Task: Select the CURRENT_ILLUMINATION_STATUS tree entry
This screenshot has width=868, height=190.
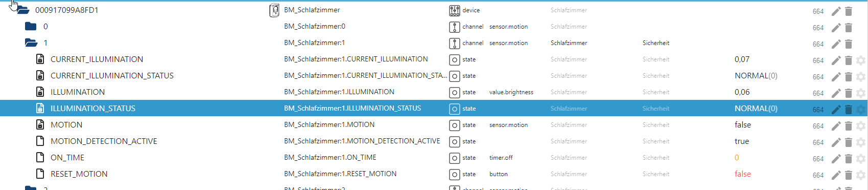Action: pos(112,76)
